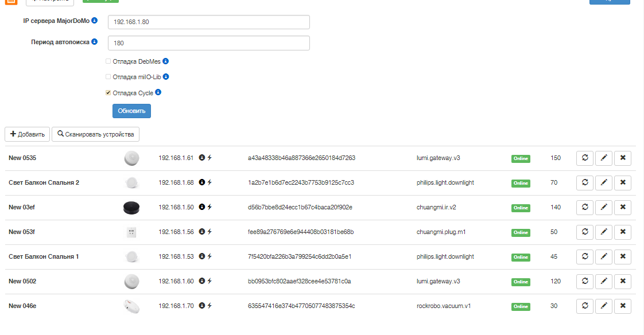Edit the New 0535 device
The height and width of the screenshot is (335, 644).
point(604,158)
